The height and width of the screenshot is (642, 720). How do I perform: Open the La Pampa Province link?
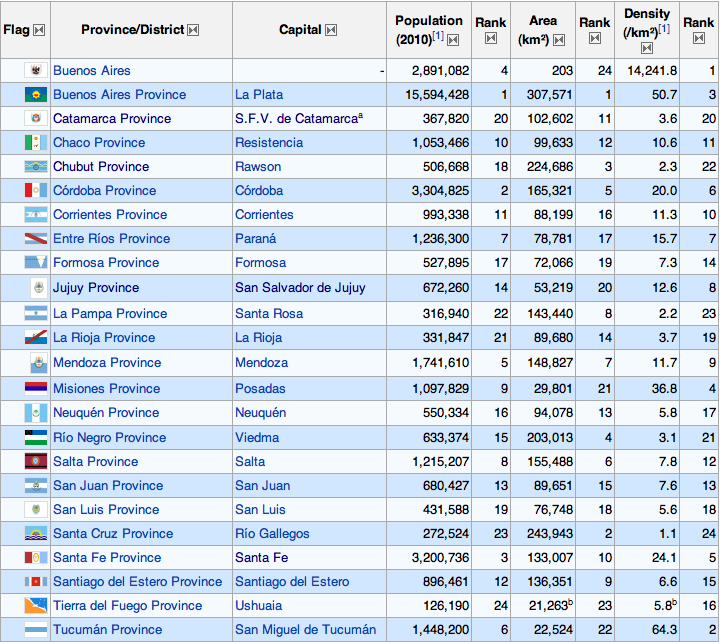tap(110, 314)
